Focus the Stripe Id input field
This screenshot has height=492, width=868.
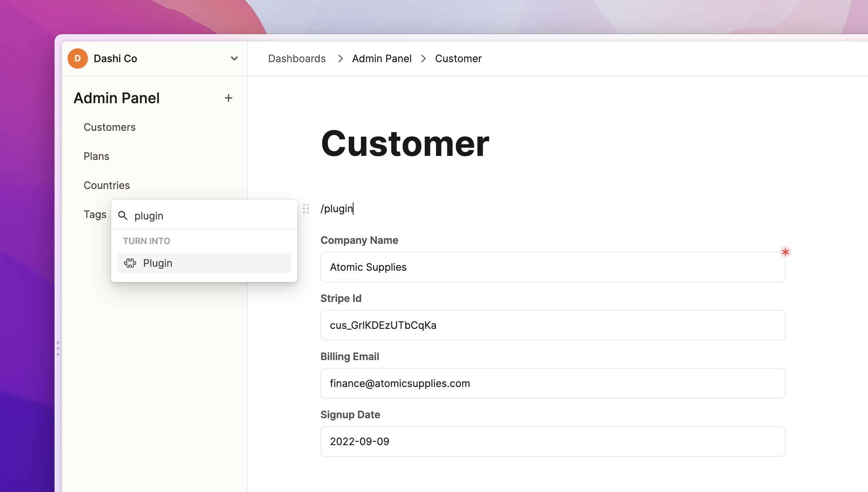pos(552,325)
